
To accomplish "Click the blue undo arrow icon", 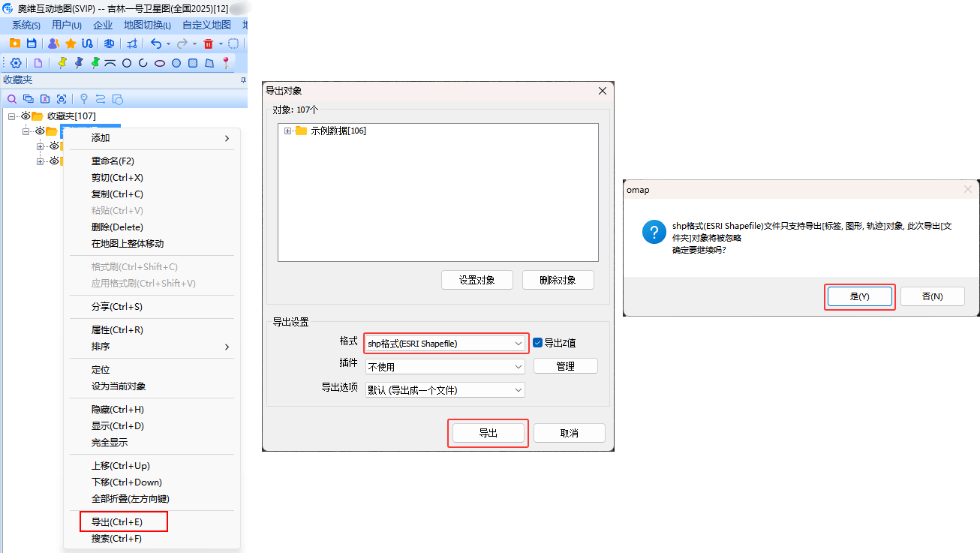I will click(x=156, y=44).
